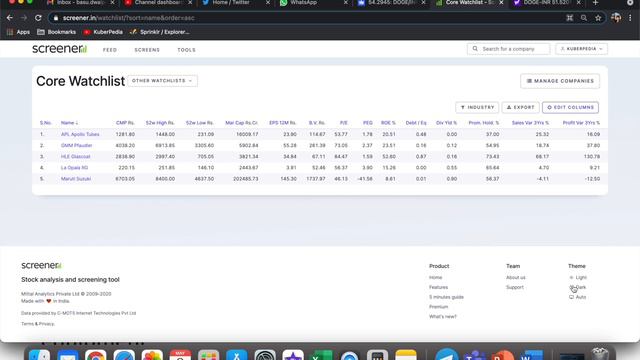This screenshot has height=360, width=640.
Task: Sort by Div Yld % column header
Action: (446, 123)
